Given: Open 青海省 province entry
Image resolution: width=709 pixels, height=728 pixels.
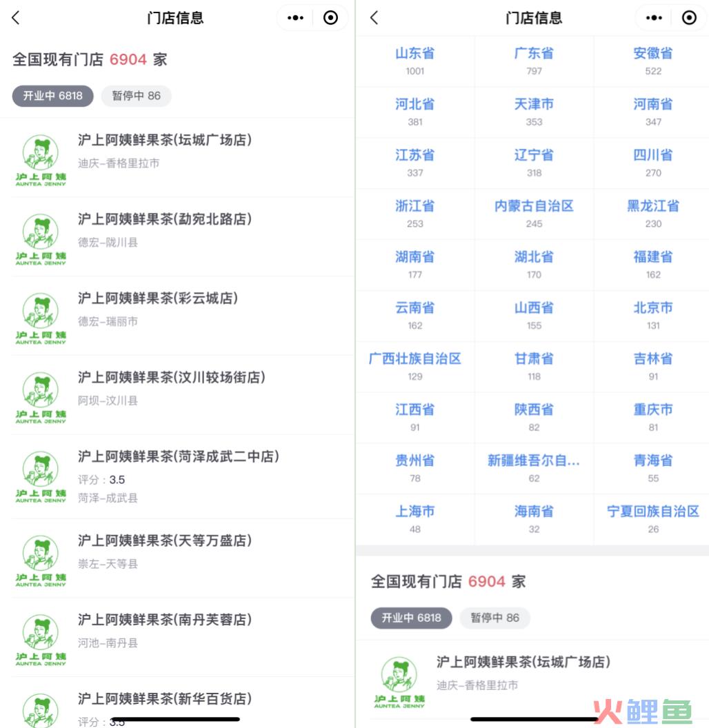Looking at the screenshot, I should (x=652, y=469).
